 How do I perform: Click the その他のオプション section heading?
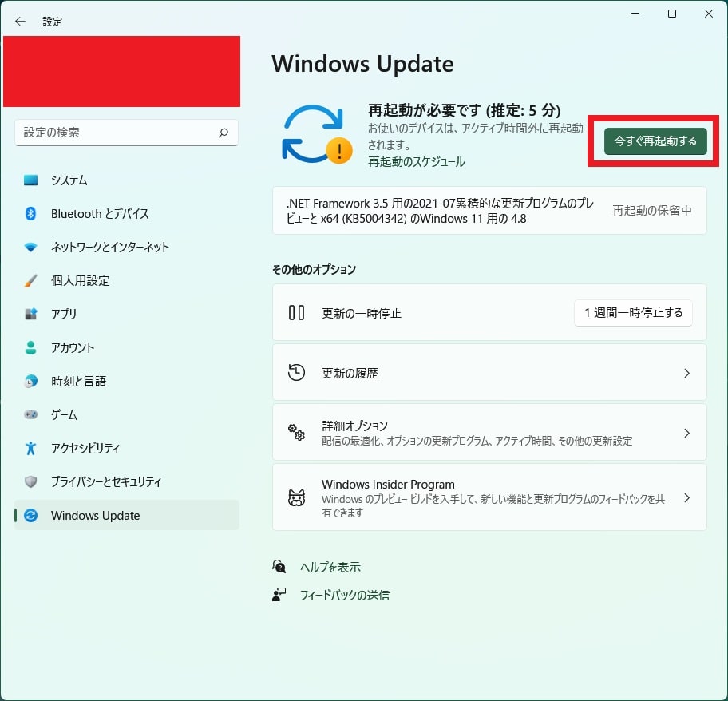(314, 270)
